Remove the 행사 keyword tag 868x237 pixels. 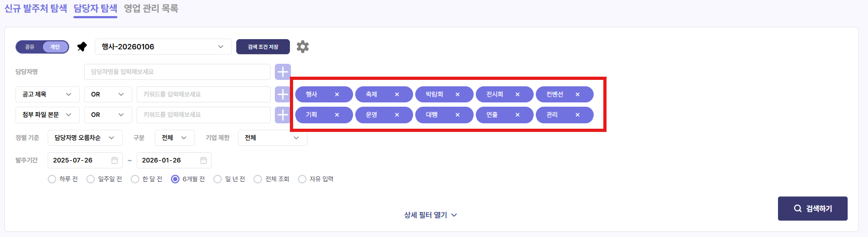[337, 94]
